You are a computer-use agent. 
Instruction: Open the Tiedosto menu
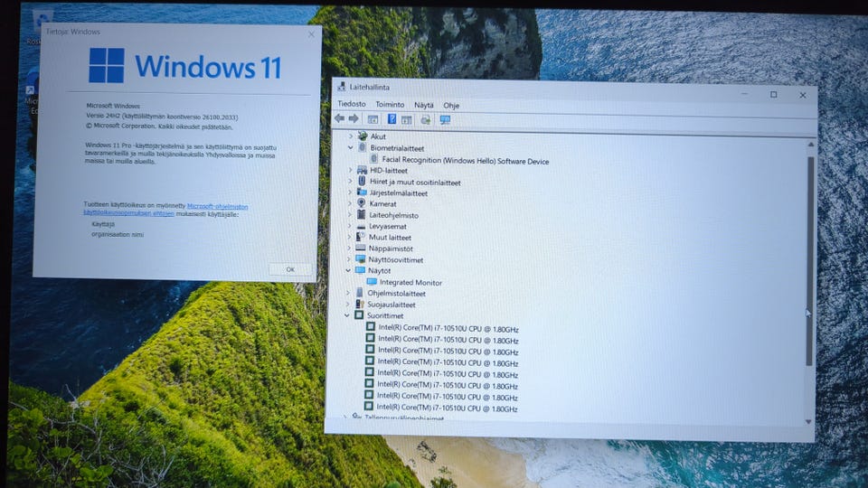(x=352, y=103)
